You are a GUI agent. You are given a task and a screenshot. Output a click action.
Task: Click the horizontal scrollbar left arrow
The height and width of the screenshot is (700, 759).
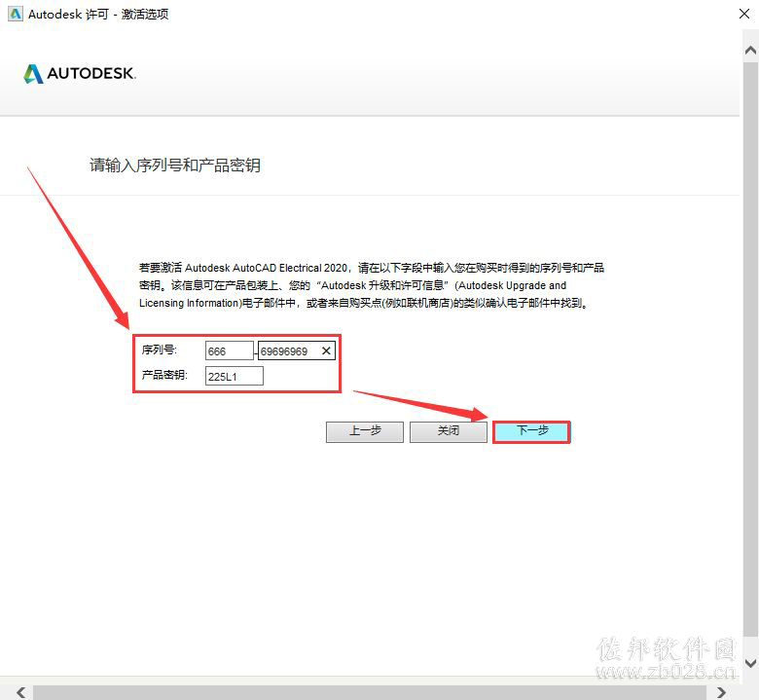[x=21, y=692]
